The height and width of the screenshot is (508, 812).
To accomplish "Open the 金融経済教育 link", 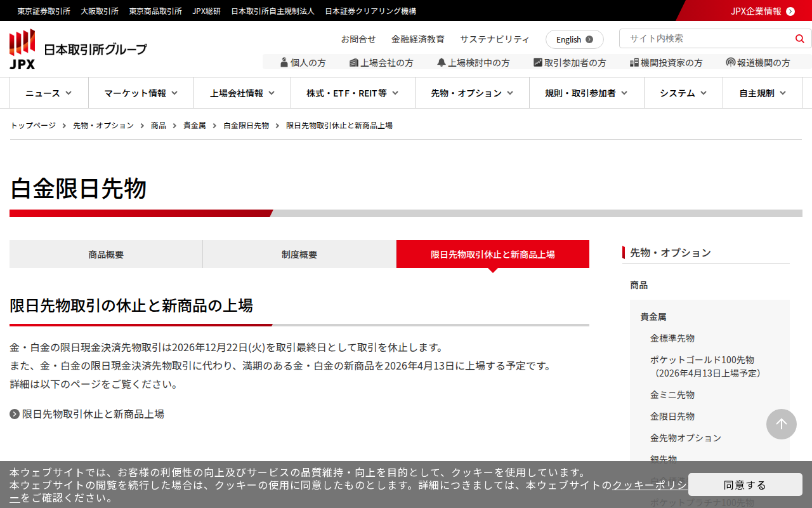I will point(418,39).
